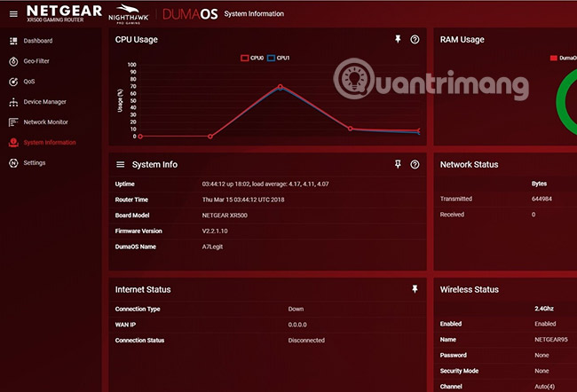Select System Information in the sidebar
Image resolution: width=577 pixels, height=392 pixels.
tap(49, 143)
